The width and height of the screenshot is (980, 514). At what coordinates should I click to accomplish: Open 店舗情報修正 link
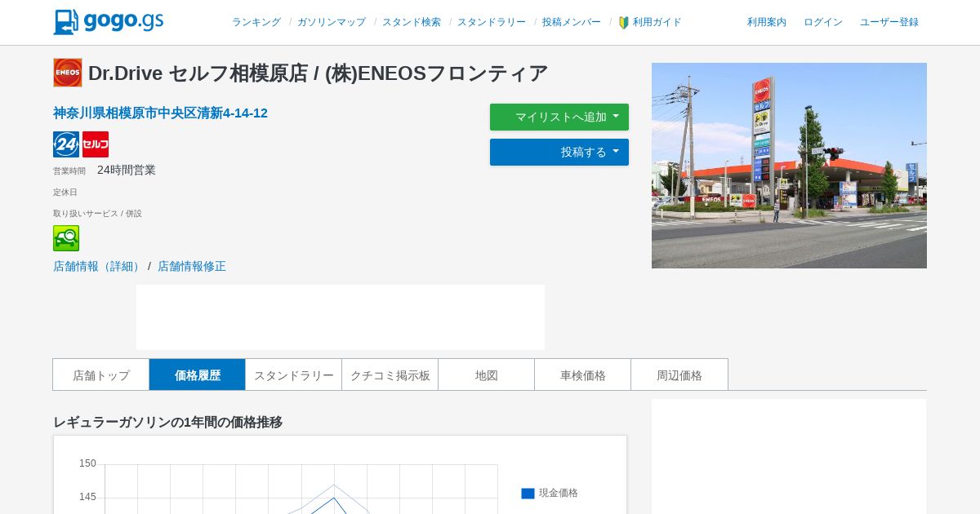pos(192,266)
